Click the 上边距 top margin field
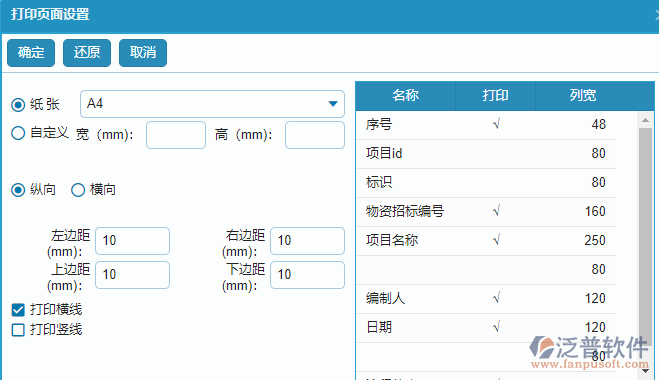The image size is (659, 380). point(132,275)
